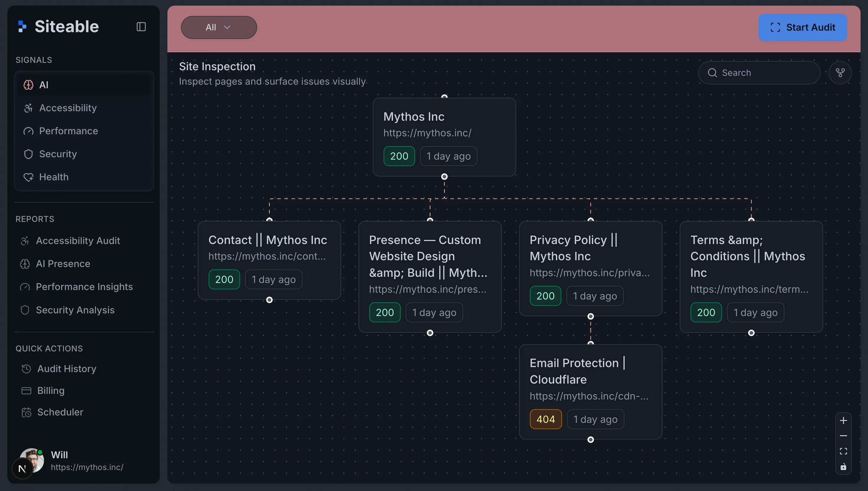Expand the Email Protection node connector

[x=590, y=439]
